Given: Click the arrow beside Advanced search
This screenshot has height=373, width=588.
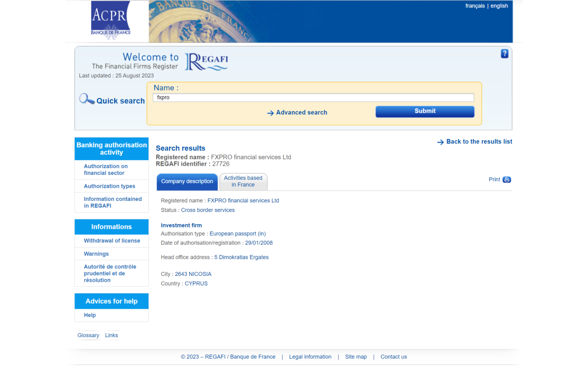Looking at the screenshot, I should click(x=270, y=113).
